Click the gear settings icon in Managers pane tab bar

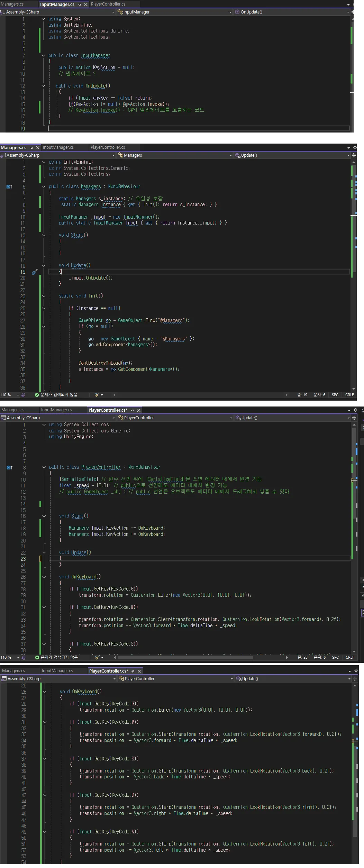(355, 148)
